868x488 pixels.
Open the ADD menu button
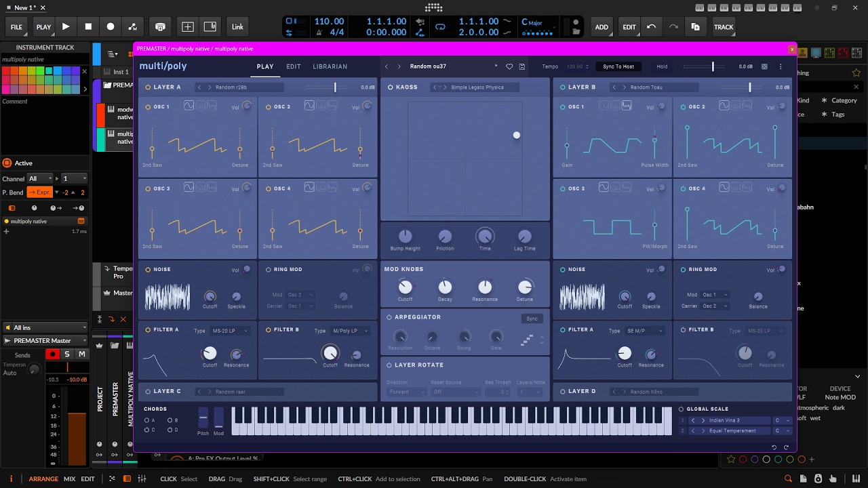click(x=601, y=27)
